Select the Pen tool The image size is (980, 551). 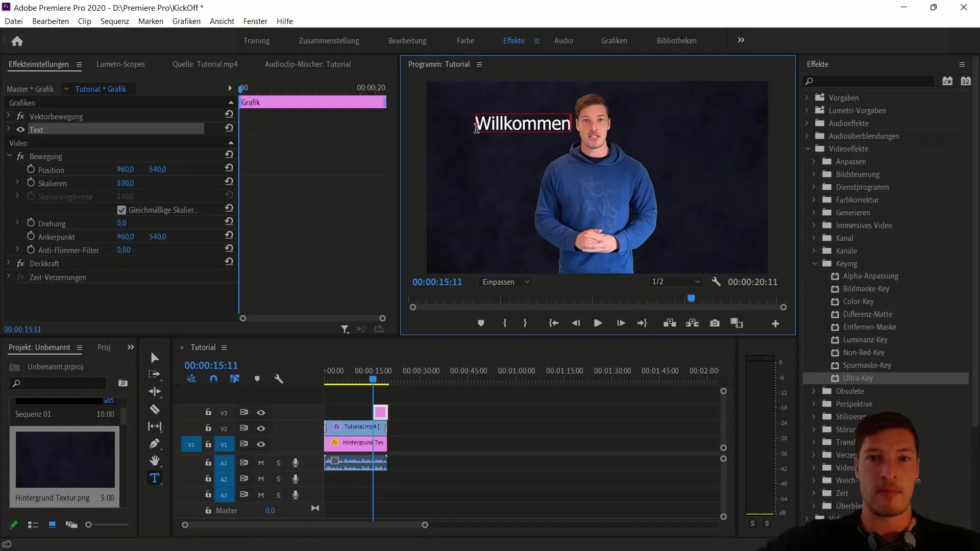point(155,443)
